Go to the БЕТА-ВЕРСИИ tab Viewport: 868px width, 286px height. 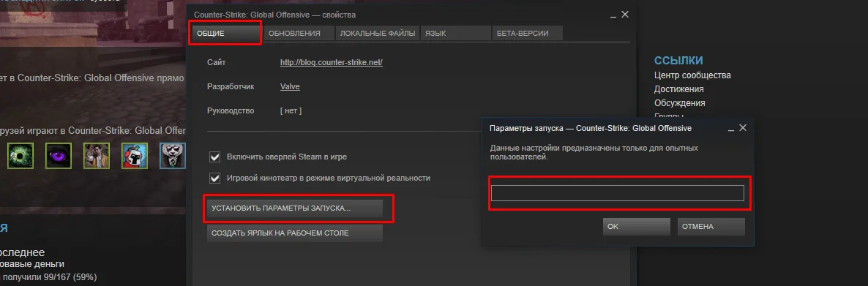[527, 33]
